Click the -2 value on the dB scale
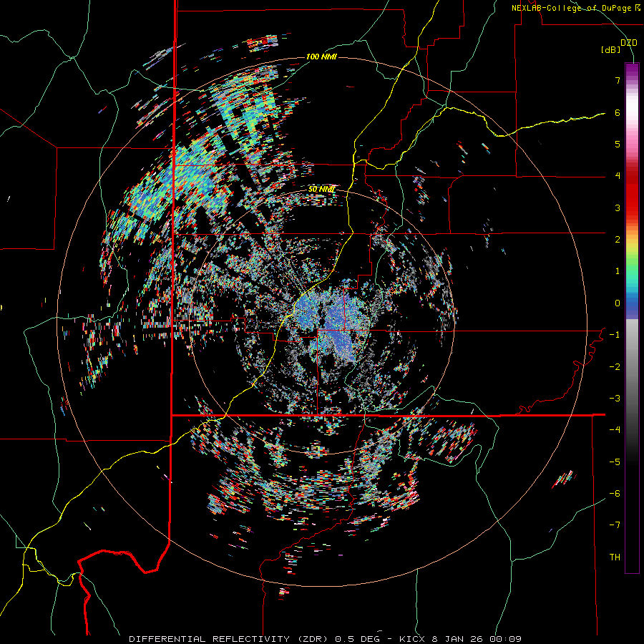Viewport: 644px width, 644px height. point(615,367)
